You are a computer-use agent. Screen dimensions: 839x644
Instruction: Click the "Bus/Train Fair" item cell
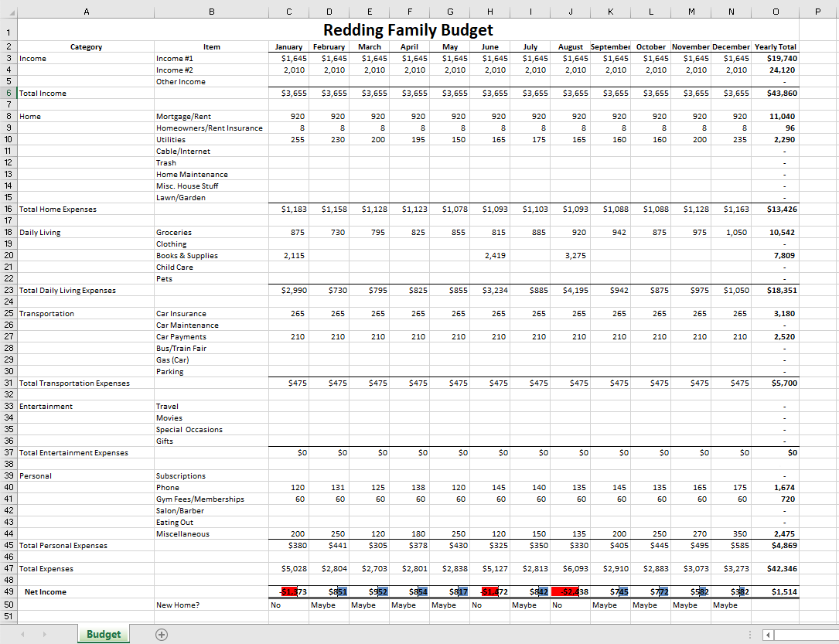coord(211,348)
